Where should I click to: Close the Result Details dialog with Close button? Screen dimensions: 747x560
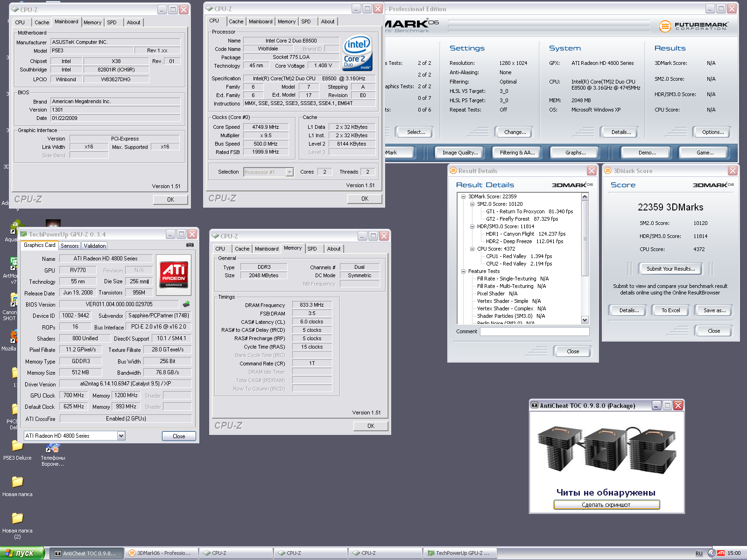click(573, 351)
